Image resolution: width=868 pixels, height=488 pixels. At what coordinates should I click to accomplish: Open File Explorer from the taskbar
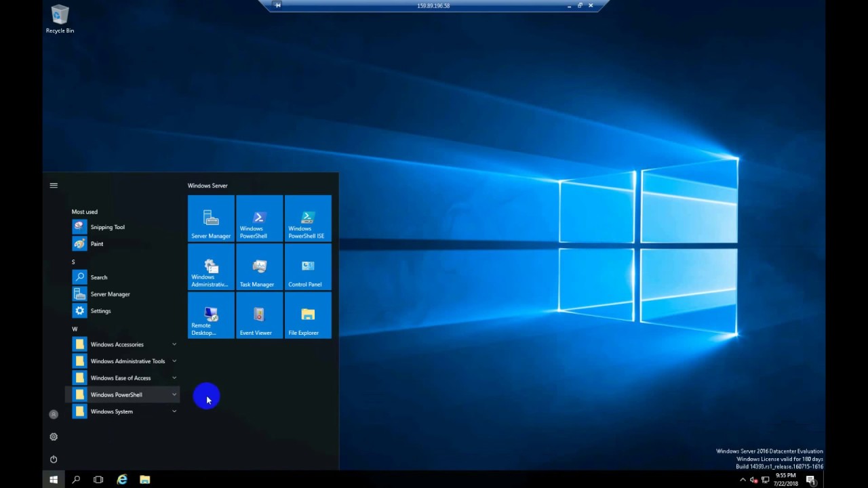[x=144, y=479]
